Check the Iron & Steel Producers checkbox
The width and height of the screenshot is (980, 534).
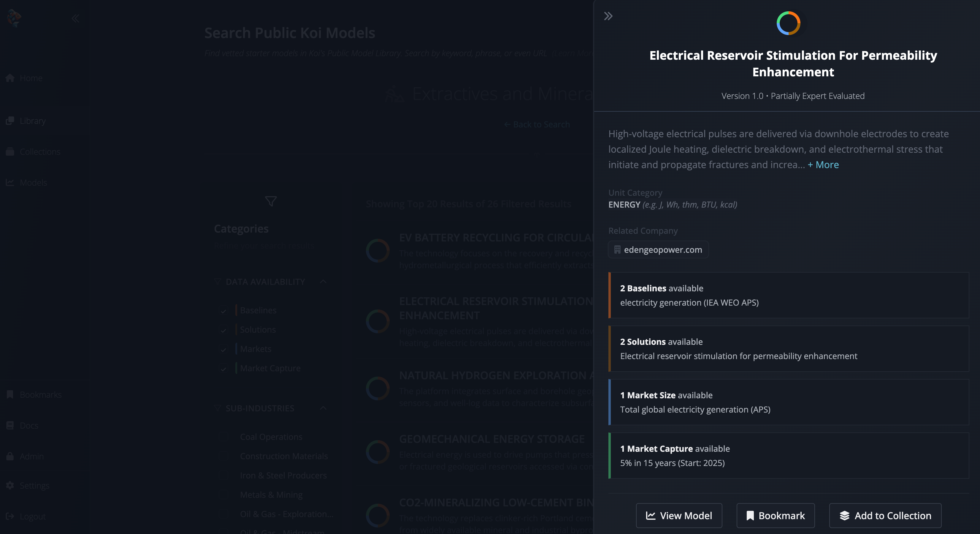point(223,475)
